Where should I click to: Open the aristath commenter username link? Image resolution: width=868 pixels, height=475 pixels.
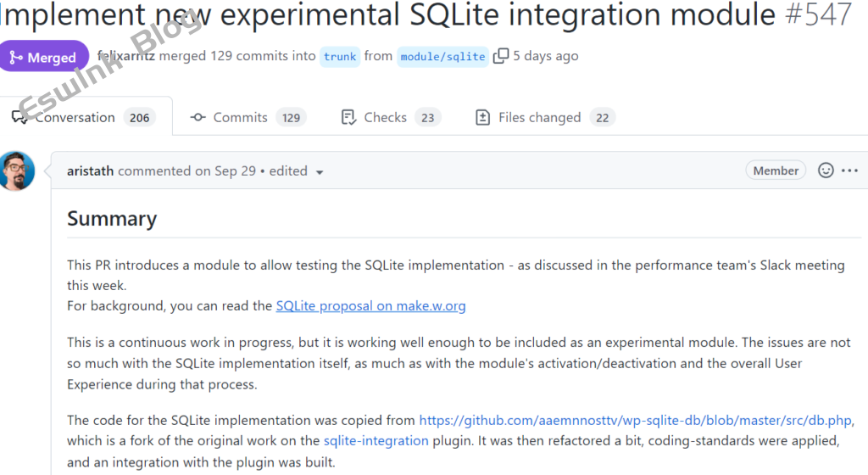91,170
